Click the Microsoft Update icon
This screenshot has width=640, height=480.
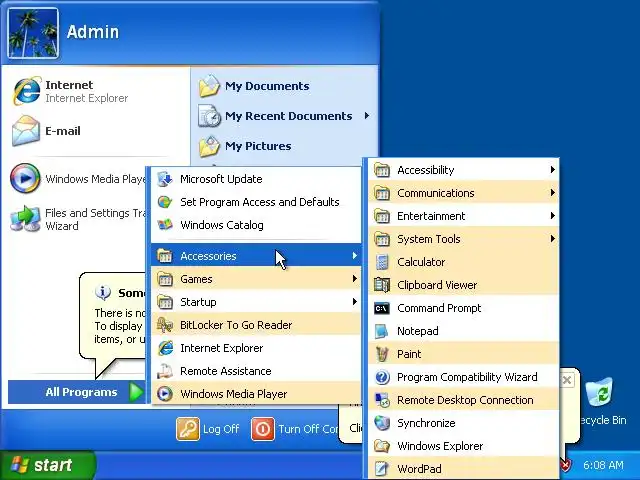pyautogui.click(x=165, y=179)
